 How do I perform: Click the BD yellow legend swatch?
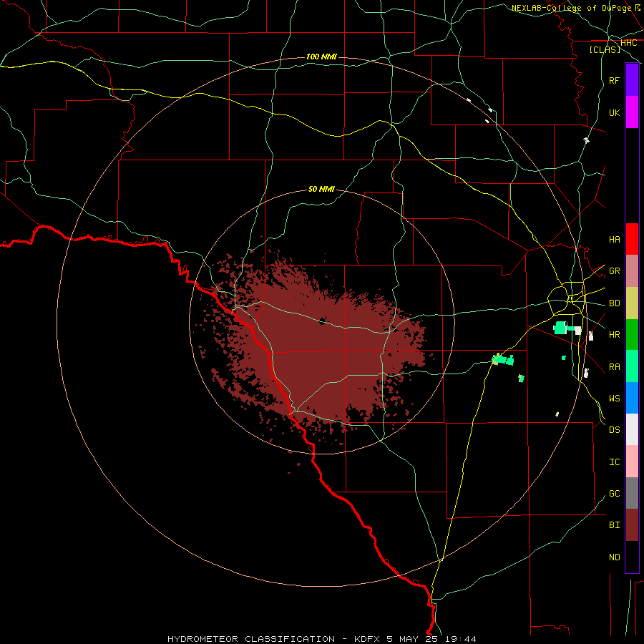coord(632,303)
